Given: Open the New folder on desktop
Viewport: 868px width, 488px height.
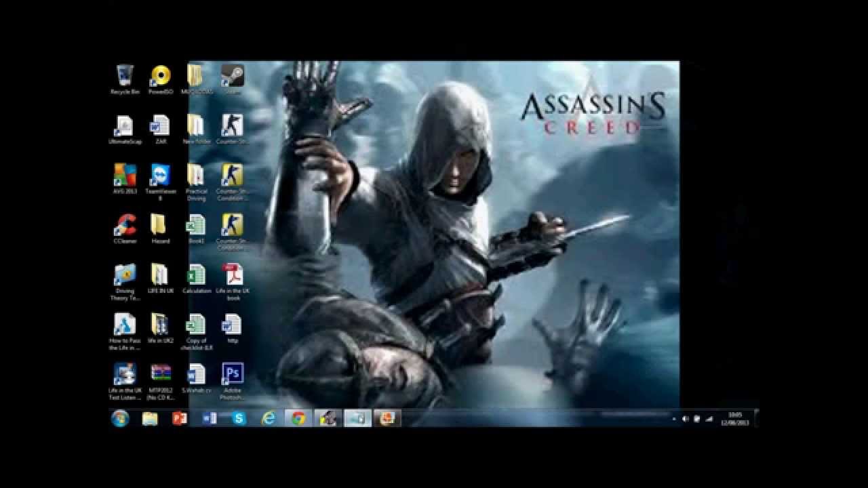Looking at the screenshot, I should coord(197,129).
